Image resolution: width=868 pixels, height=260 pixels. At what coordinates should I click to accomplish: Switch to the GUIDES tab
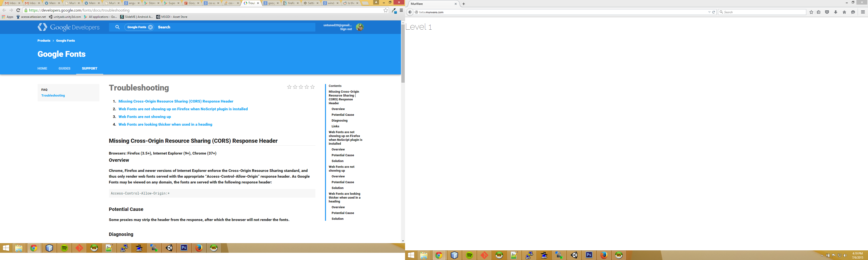tap(64, 69)
